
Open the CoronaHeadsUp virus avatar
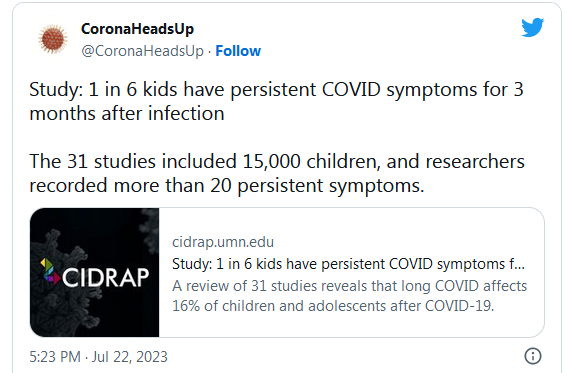point(53,39)
